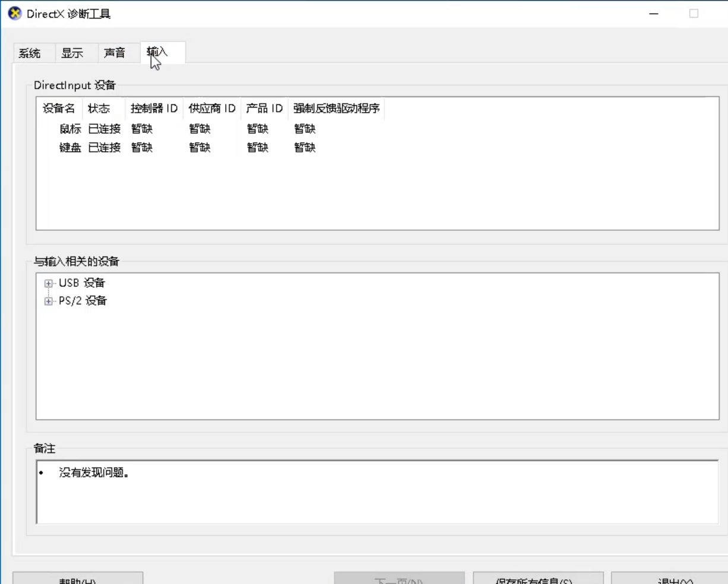Expand the USB 设备 tree node

[48, 284]
